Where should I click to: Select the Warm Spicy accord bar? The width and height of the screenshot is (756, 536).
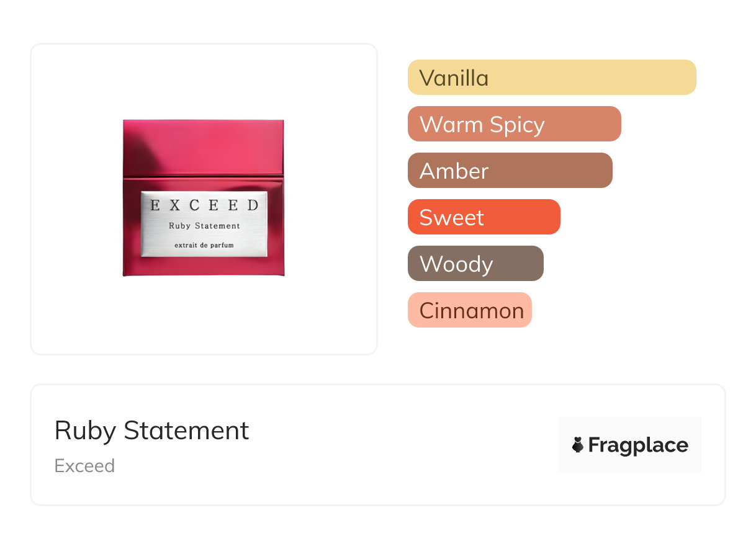click(514, 124)
